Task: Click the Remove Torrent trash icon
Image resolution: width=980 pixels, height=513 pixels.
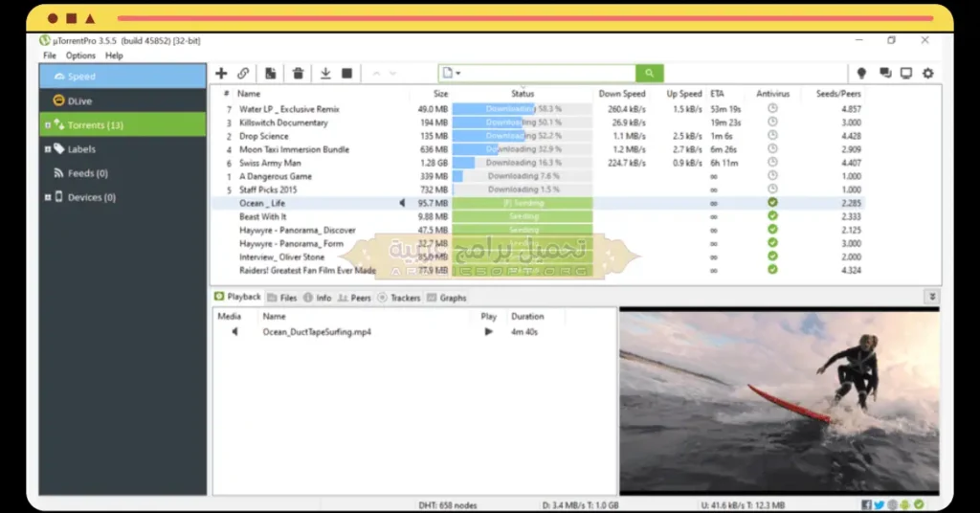Action: click(x=299, y=73)
